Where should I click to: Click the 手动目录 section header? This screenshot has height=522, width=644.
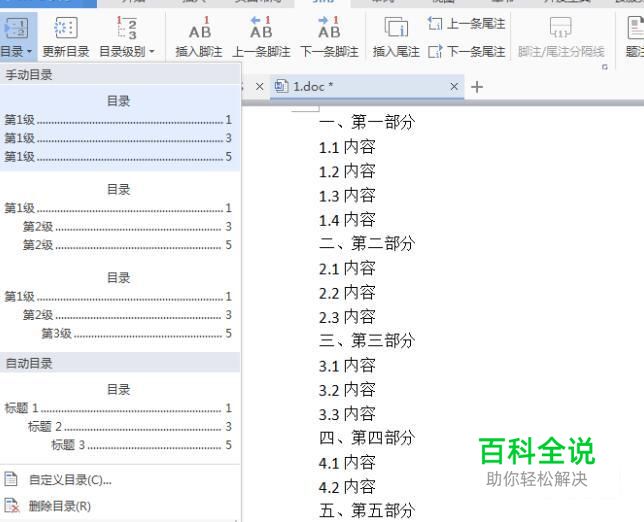pos(120,75)
